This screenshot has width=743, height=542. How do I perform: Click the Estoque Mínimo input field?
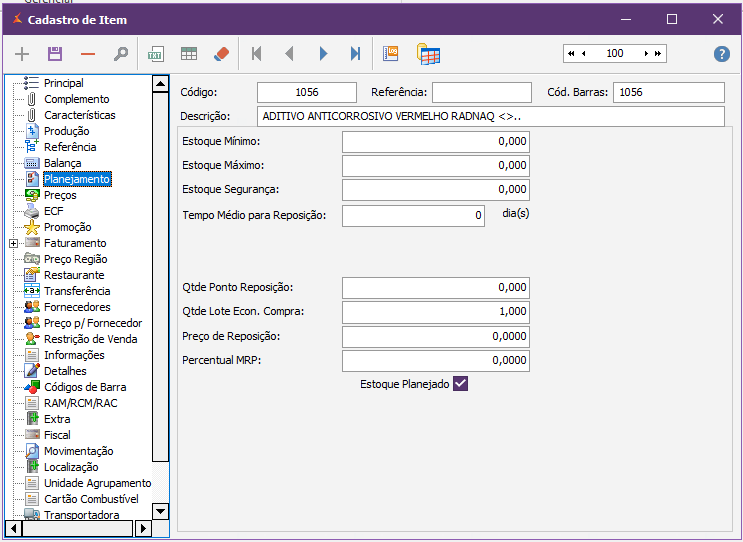pyautogui.click(x=435, y=142)
